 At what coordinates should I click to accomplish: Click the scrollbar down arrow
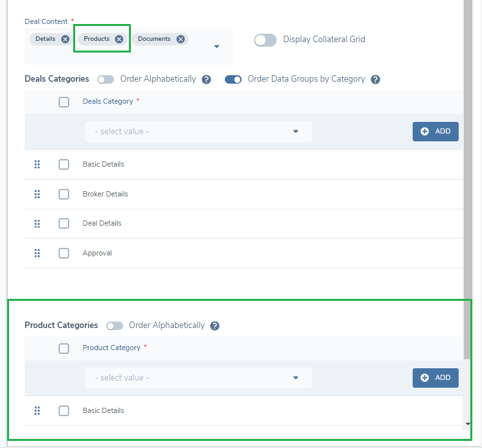coord(468,424)
